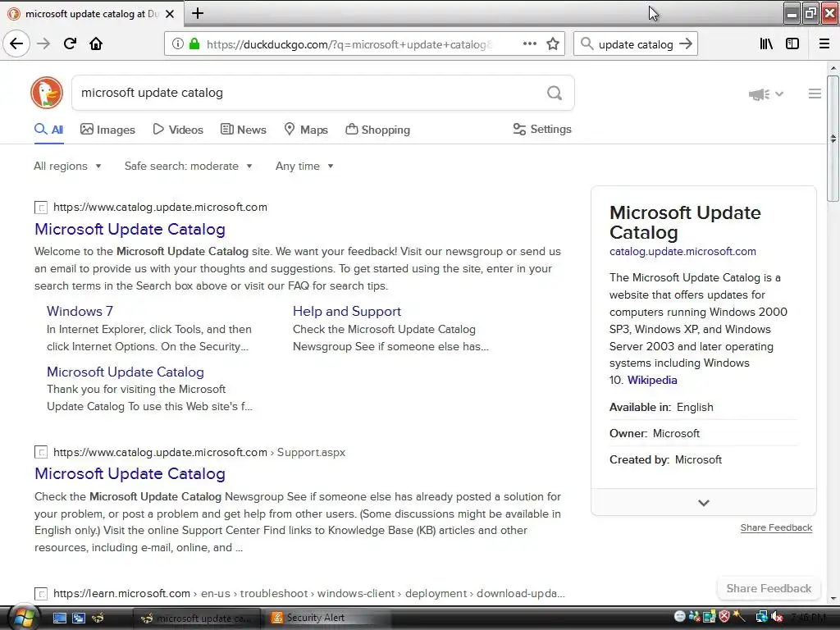The width and height of the screenshot is (840, 630).
Task: Click the learn.microsoft.com result URL
Action: click(x=309, y=594)
